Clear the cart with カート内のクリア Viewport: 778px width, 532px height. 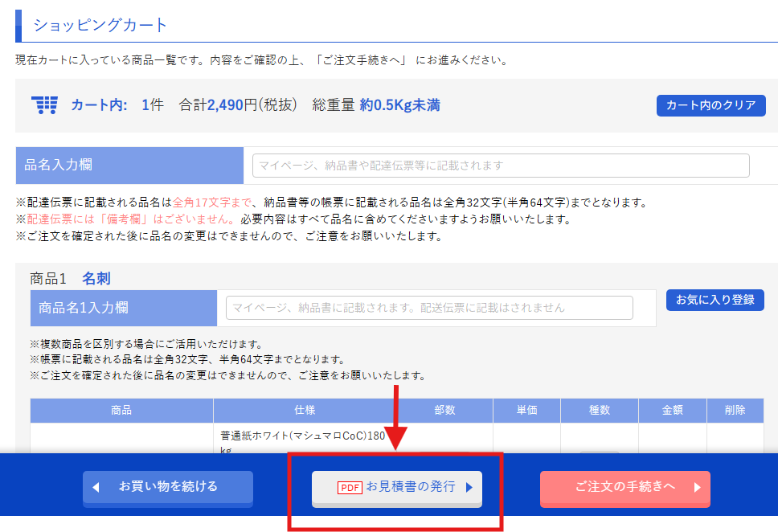(710, 105)
